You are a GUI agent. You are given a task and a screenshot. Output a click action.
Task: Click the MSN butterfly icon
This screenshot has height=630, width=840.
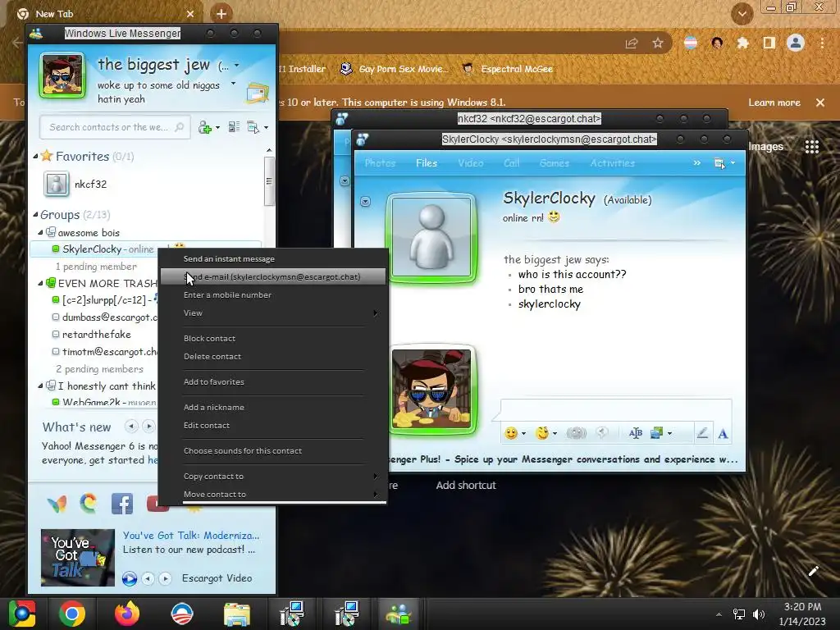coord(57,504)
